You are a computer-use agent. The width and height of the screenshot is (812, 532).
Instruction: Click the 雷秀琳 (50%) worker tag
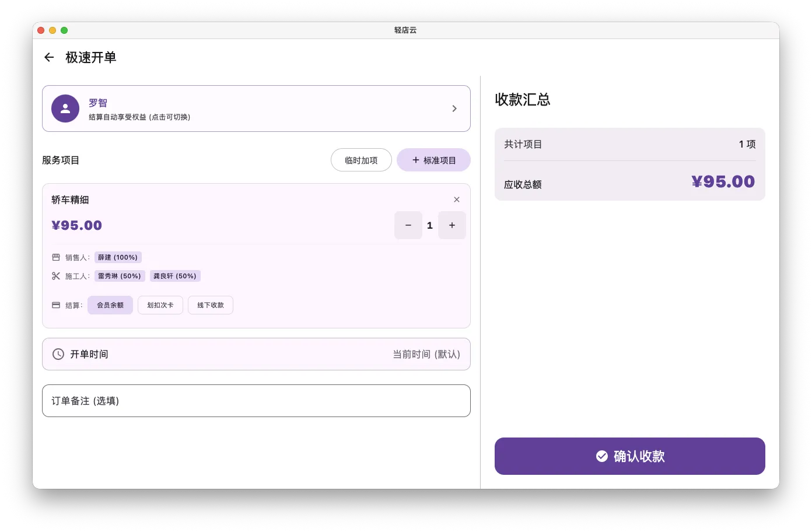(x=119, y=275)
